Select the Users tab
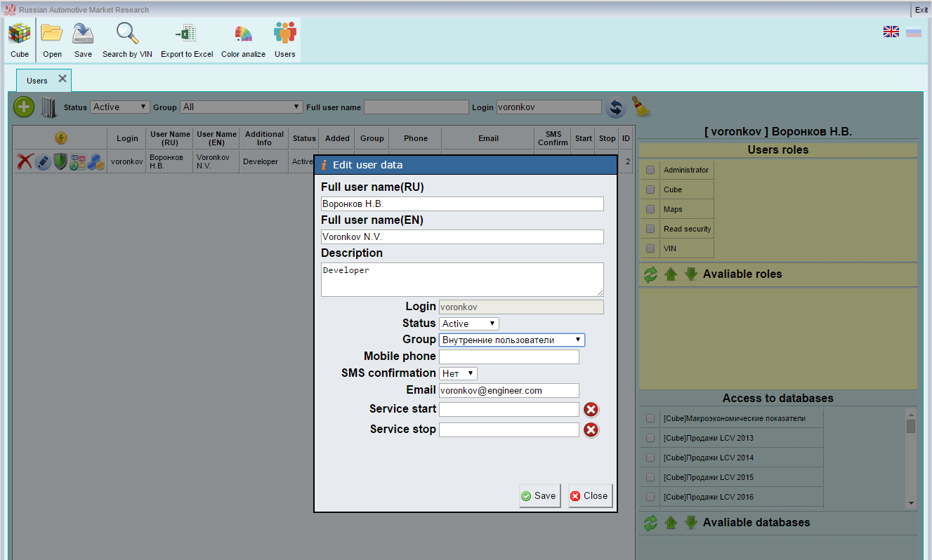The height and width of the screenshot is (560, 932). 37,81
